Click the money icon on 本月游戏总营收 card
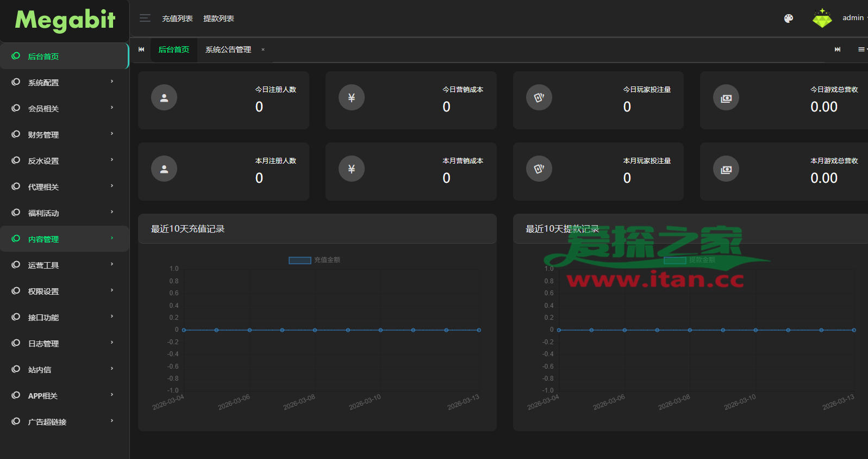868x459 pixels. coord(726,170)
